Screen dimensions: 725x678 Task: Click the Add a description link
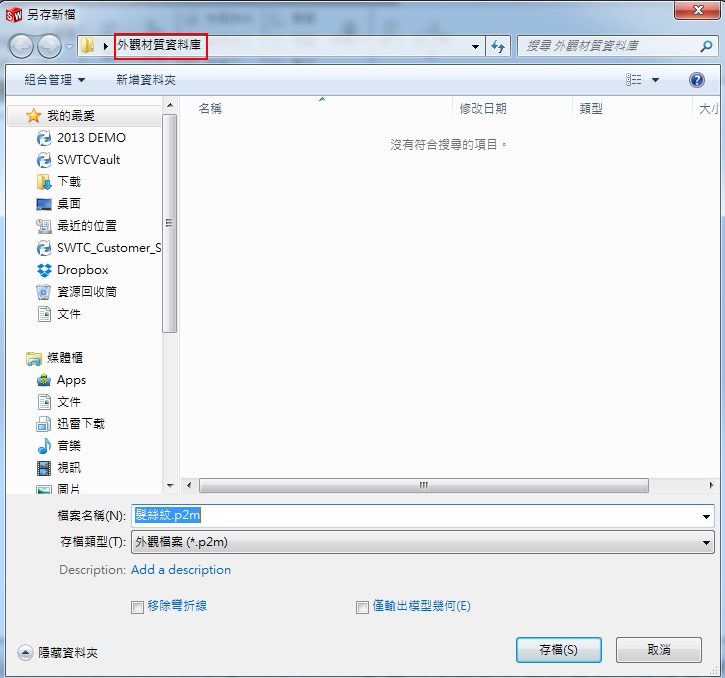tap(181, 570)
